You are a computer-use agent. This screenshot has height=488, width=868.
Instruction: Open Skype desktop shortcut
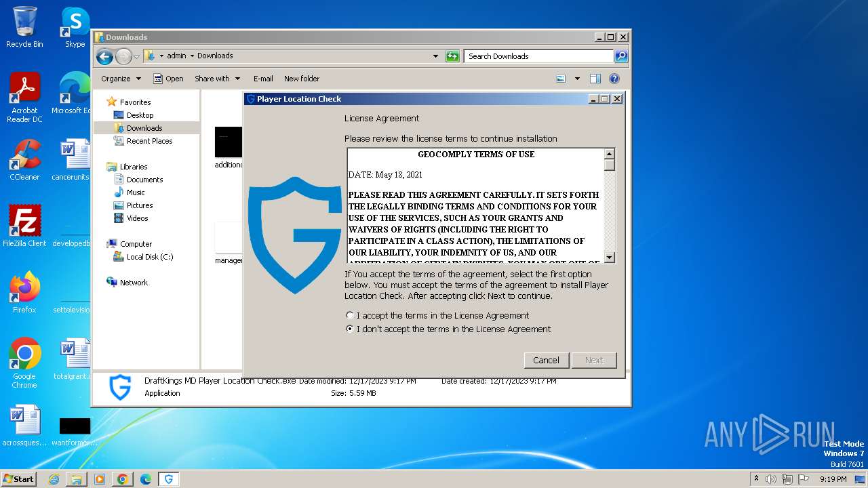point(75,27)
